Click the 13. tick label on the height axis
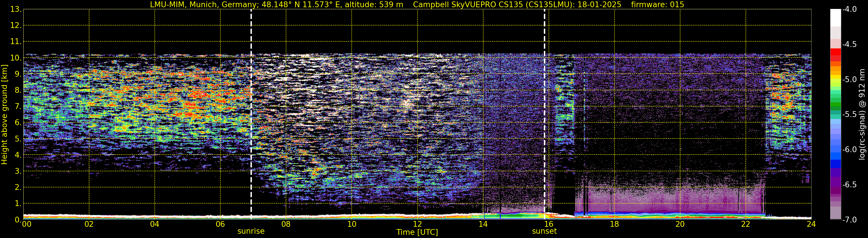 point(16,10)
